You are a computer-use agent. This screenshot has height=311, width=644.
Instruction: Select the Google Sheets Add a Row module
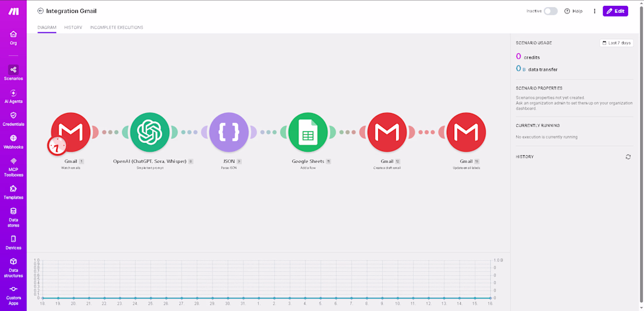308,132
